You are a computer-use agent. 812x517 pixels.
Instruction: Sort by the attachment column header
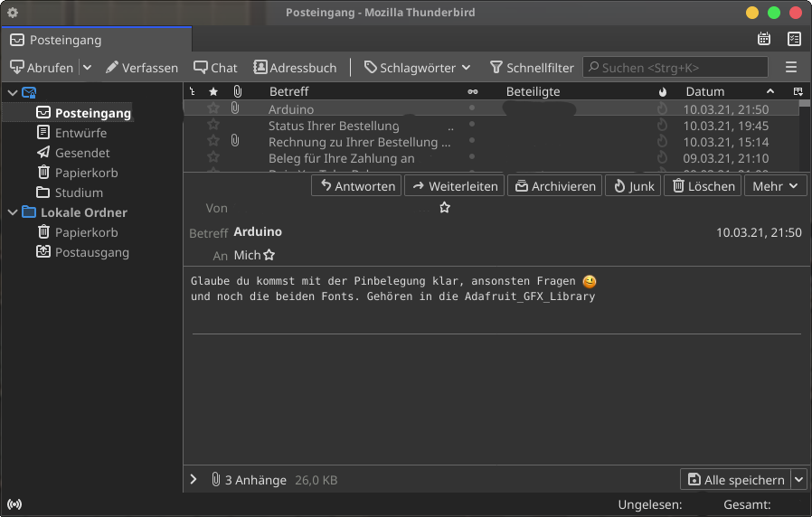pos(237,91)
